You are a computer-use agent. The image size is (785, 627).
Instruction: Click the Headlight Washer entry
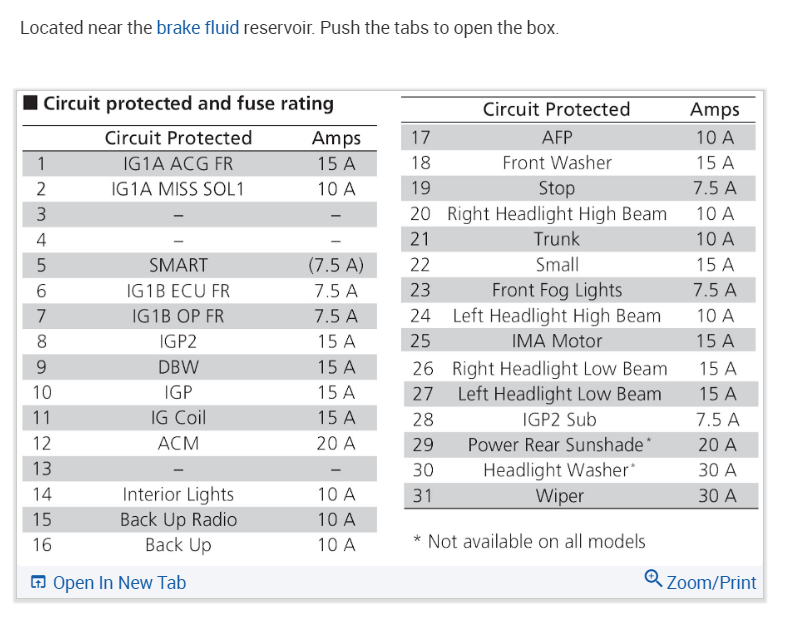coord(559,470)
